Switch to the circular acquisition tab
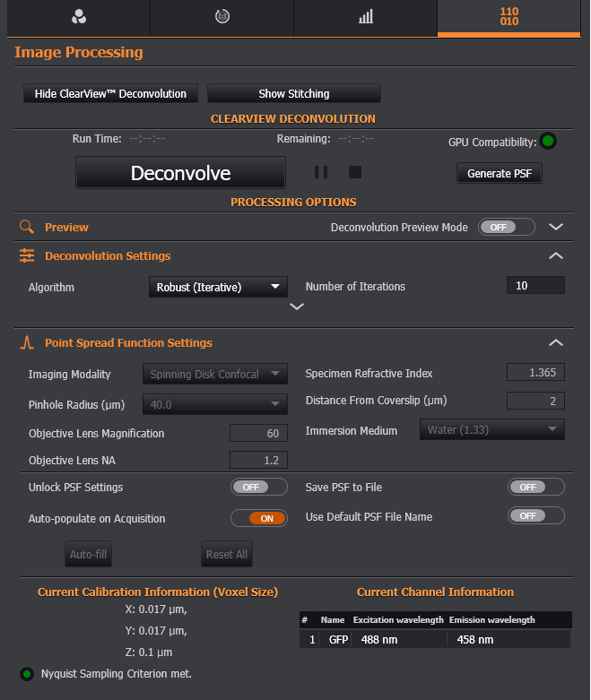Screen dimensions: 591x700 [222, 17]
